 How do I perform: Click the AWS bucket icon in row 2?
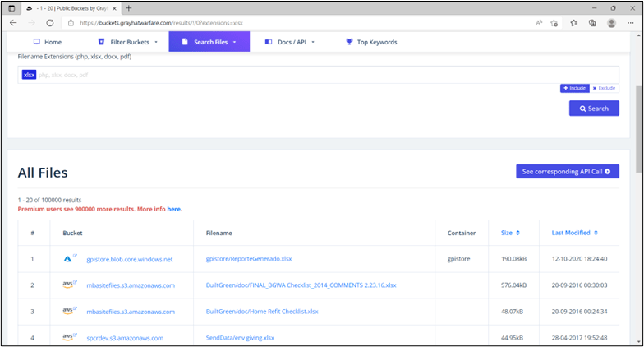pos(69,285)
